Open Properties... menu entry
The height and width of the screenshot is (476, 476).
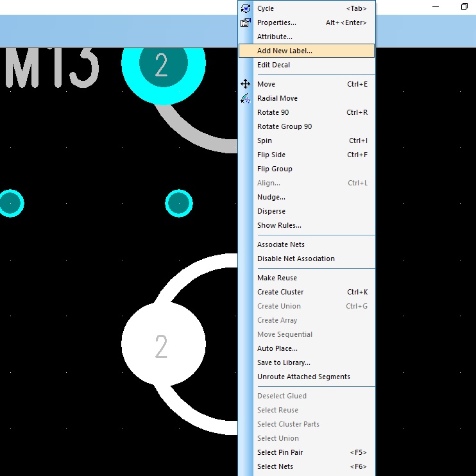(307, 22)
